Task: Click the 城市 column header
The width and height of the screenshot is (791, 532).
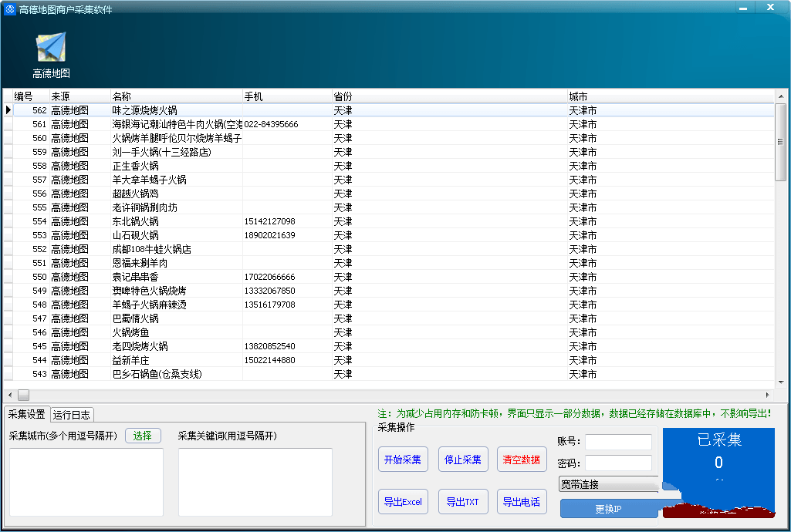Action: pyautogui.click(x=671, y=96)
